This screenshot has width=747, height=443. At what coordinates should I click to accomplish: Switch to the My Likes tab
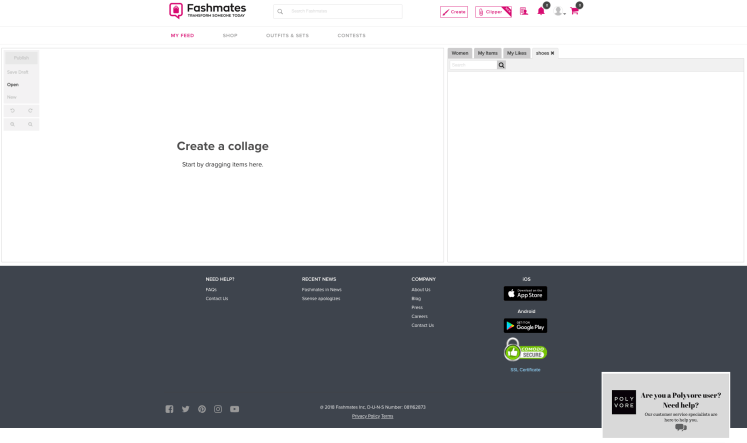516,53
